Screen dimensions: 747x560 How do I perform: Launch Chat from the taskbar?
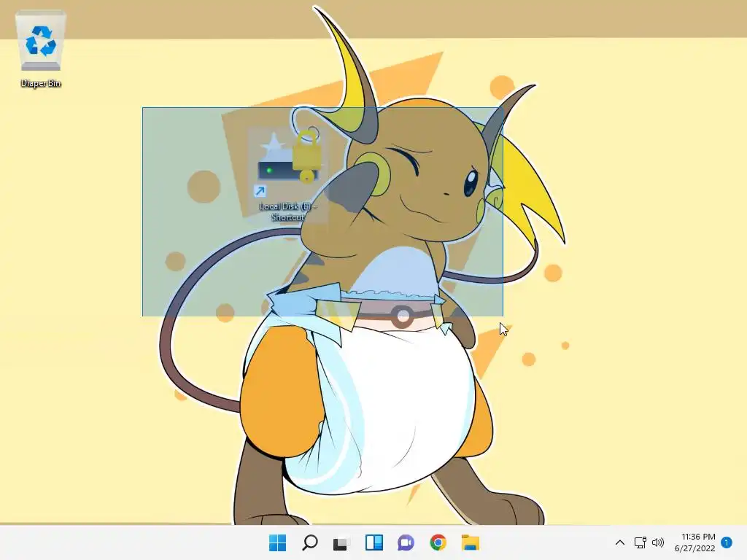click(x=406, y=542)
